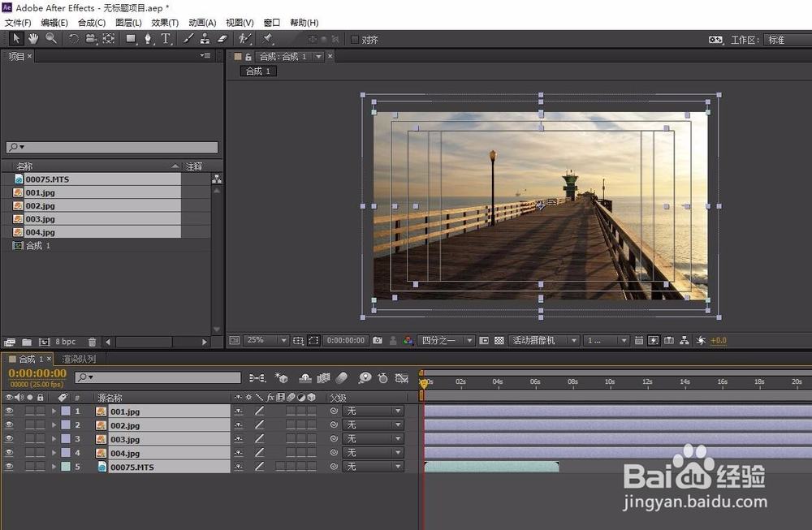Open the 文件(F) menu

tap(18, 23)
